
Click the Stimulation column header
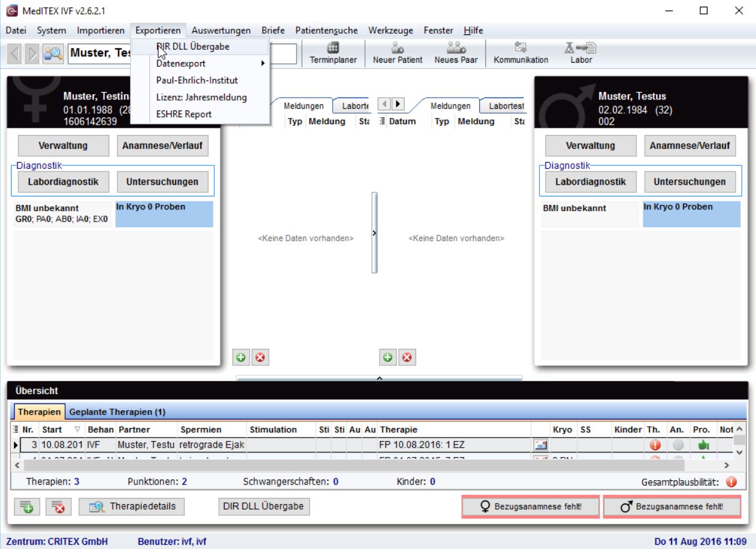(x=281, y=429)
